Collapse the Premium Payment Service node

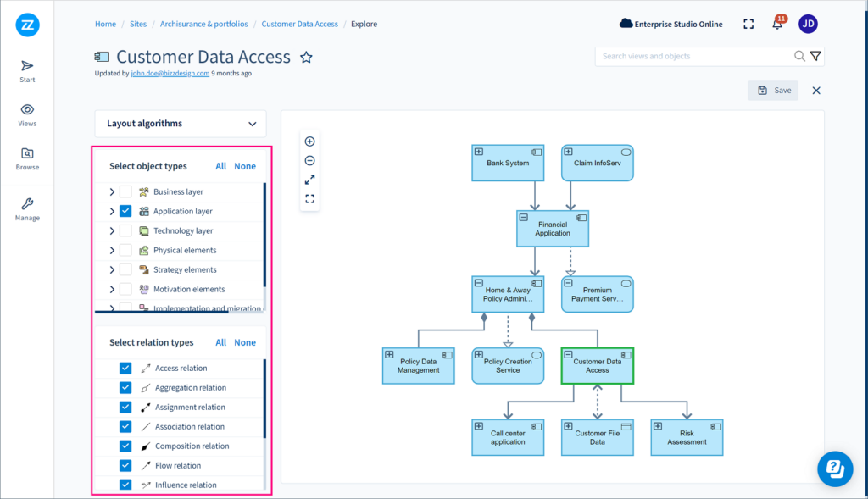pos(568,283)
